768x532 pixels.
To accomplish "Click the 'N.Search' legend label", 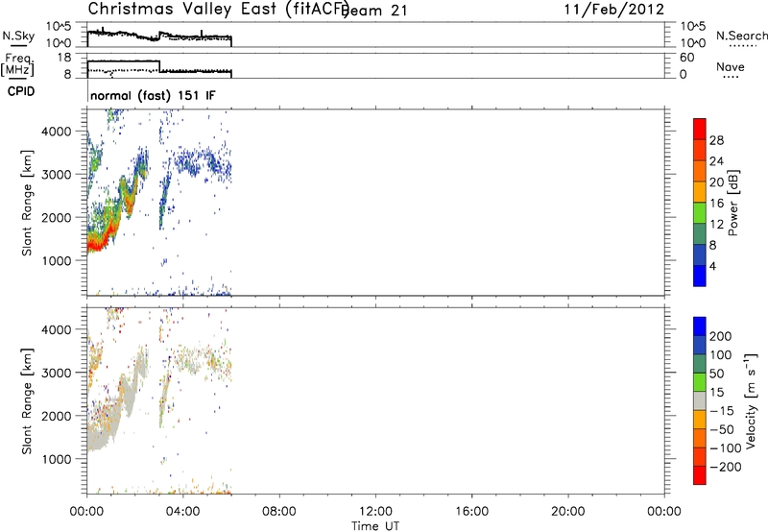I will (x=741, y=36).
